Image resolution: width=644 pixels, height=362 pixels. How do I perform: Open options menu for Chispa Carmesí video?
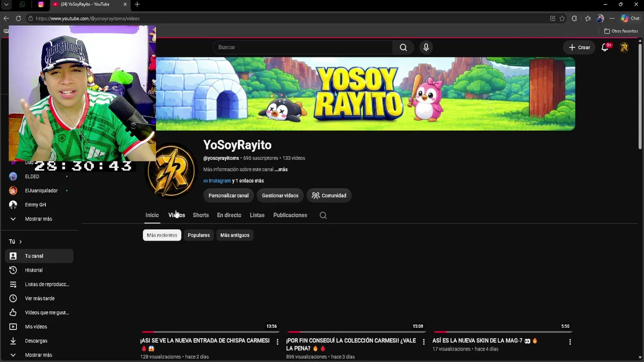point(277,342)
